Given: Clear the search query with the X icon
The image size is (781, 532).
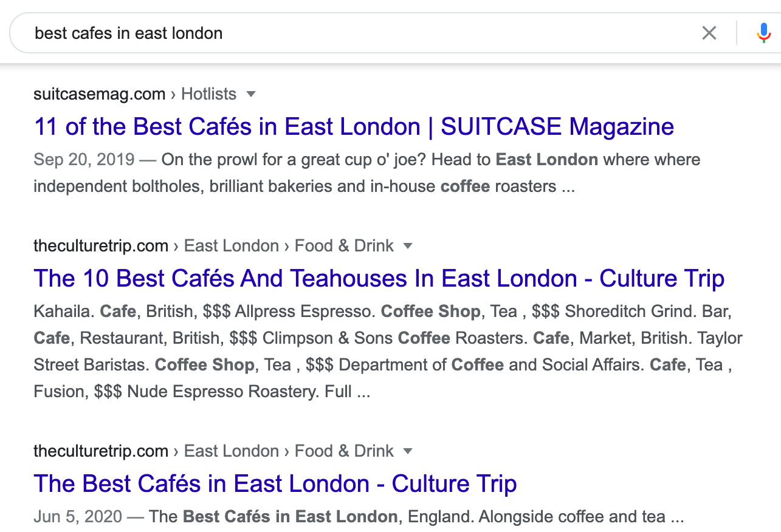Looking at the screenshot, I should click(x=709, y=33).
